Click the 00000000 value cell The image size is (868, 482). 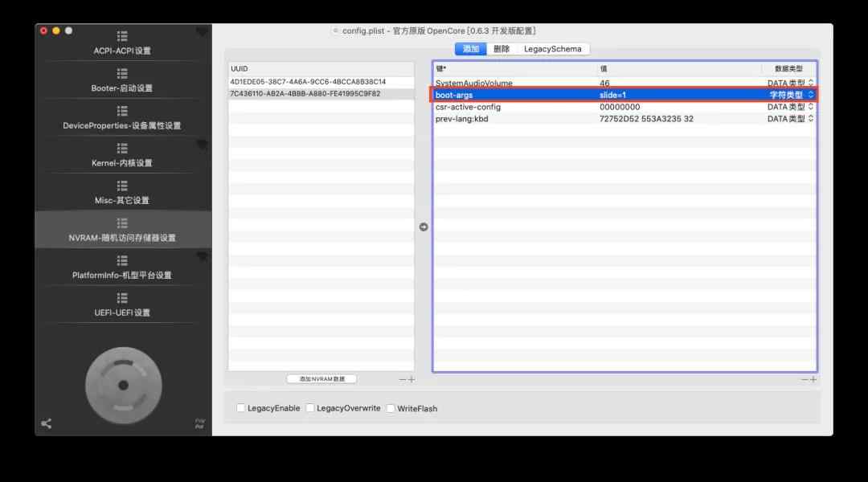(x=620, y=107)
